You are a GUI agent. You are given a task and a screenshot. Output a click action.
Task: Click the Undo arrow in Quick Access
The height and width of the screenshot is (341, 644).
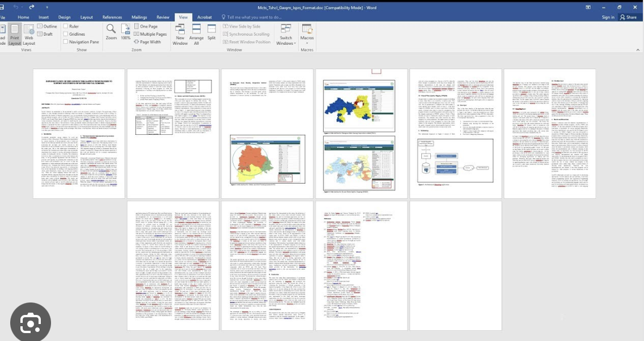tap(16, 7)
